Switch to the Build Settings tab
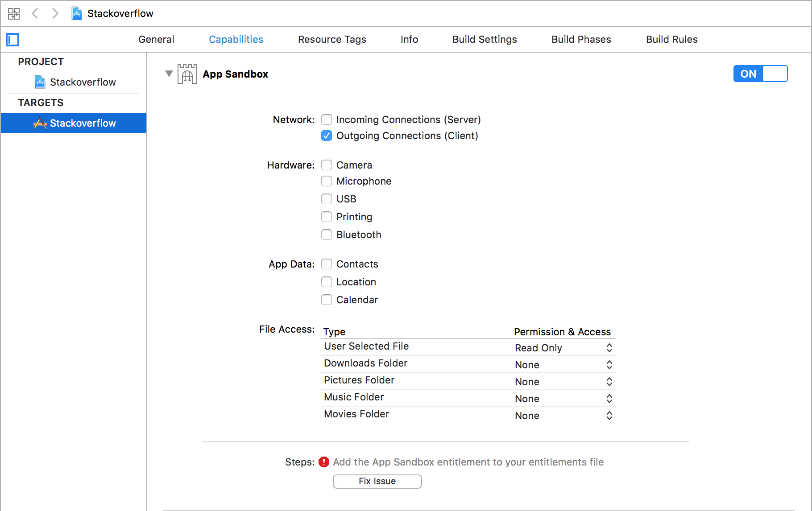The height and width of the screenshot is (511, 812). point(485,39)
